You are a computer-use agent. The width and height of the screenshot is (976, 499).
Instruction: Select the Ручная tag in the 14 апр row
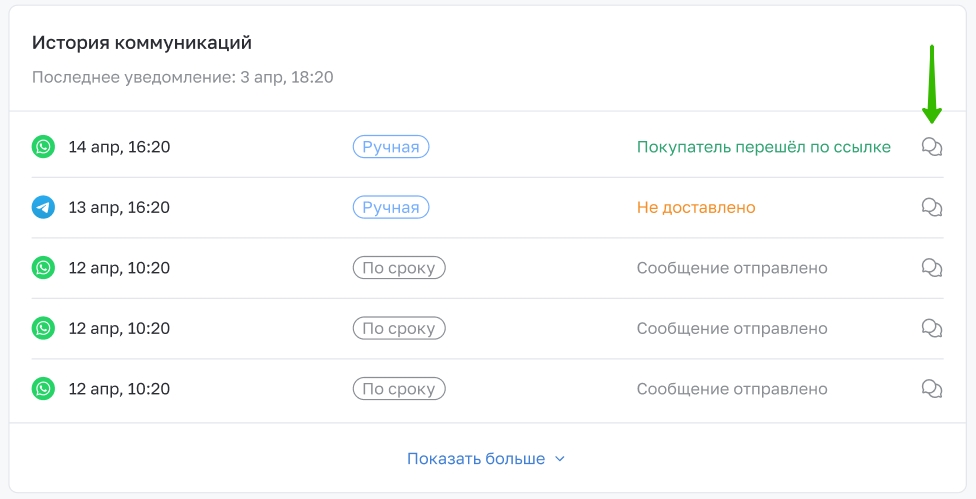(x=391, y=147)
